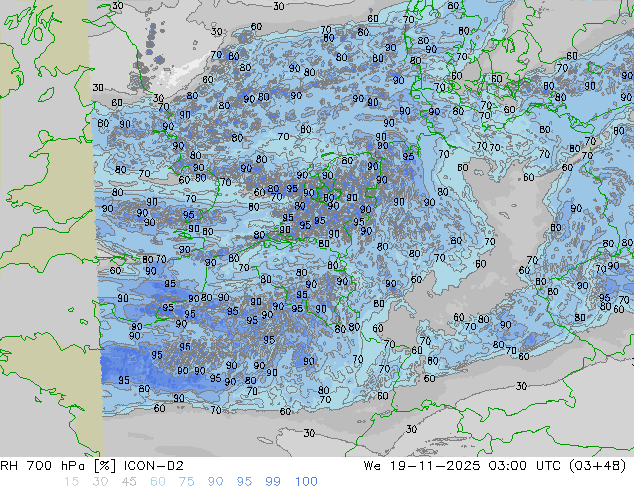Select the legend value 75
The width and height of the screenshot is (634, 490).
pyautogui.click(x=186, y=482)
